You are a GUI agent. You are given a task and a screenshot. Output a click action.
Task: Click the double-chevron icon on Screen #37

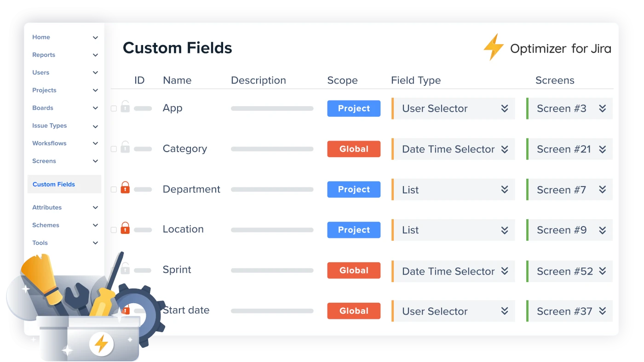click(603, 311)
